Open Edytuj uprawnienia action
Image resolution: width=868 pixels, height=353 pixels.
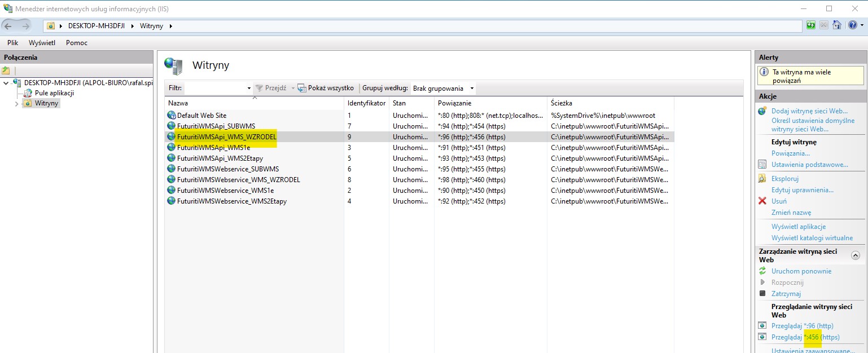tap(802, 190)
